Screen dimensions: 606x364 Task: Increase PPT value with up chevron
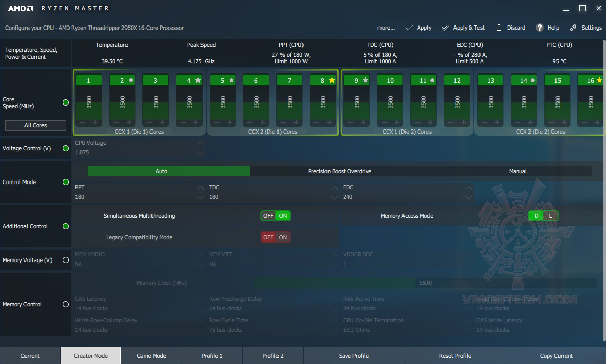(200, 188)
